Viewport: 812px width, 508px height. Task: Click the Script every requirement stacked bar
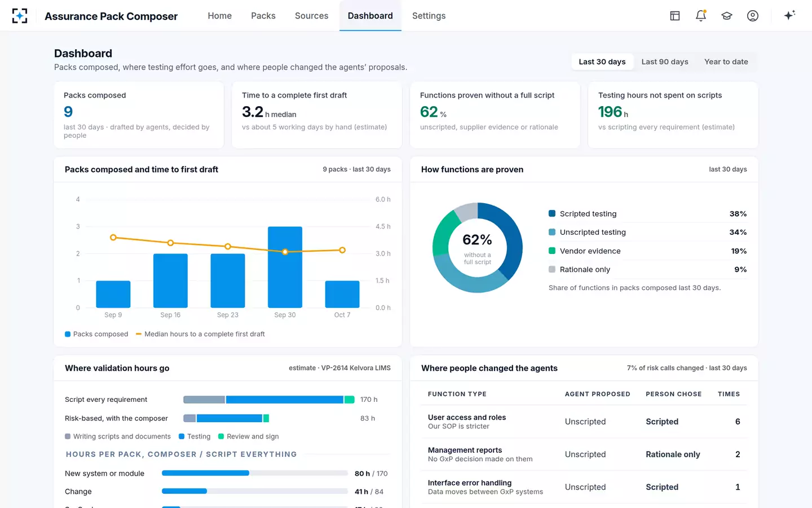[x=269, y=400]
